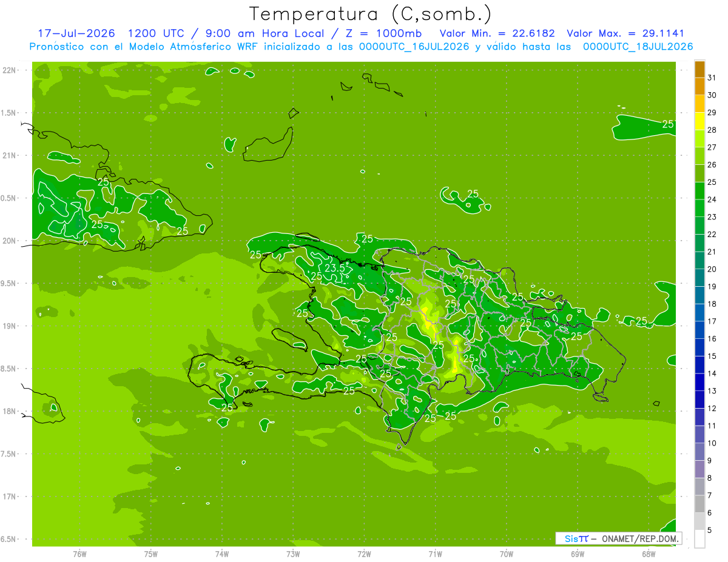Click the gray swatch between 6 and 7
Viewport: 728px width, 562px height.
tap(699, 504)
